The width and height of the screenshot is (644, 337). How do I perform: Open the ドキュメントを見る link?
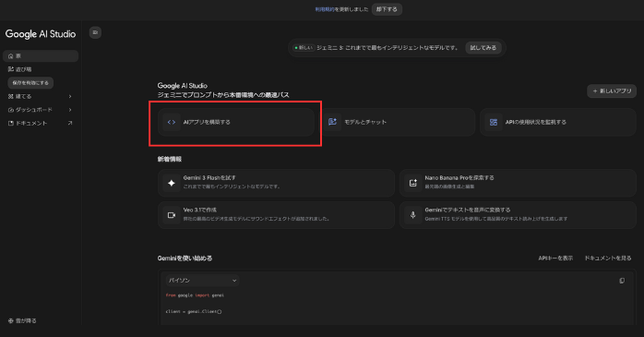(608, 259)
